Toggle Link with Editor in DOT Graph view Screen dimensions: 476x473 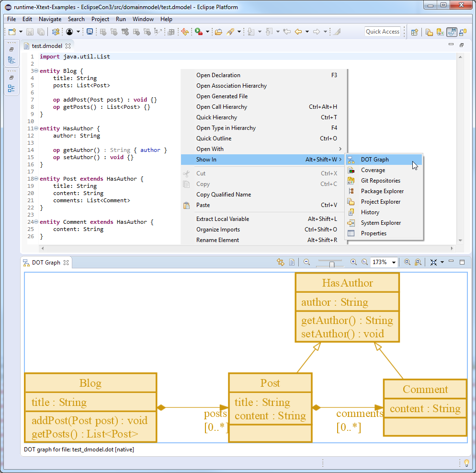tap(281, 262)
